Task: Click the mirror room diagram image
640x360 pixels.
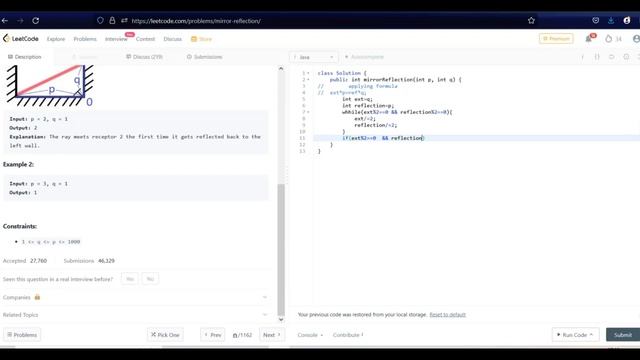Action: pyautogui.click(x=50, y=86)
